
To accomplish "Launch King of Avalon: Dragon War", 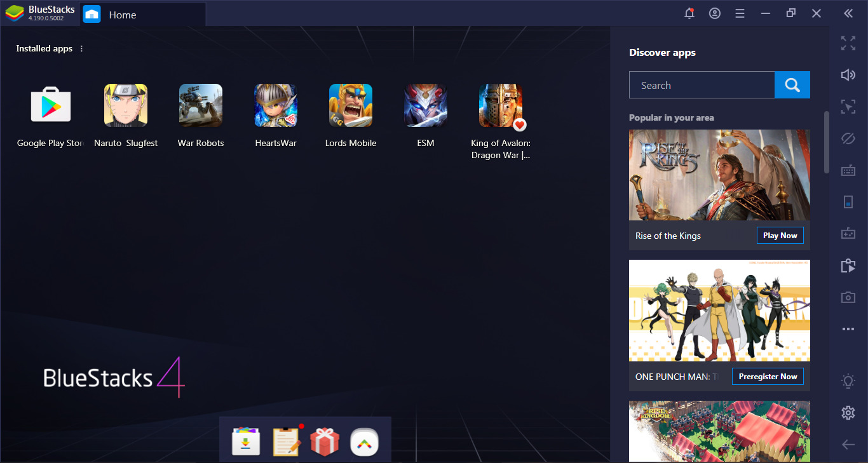I will [501, 105].
